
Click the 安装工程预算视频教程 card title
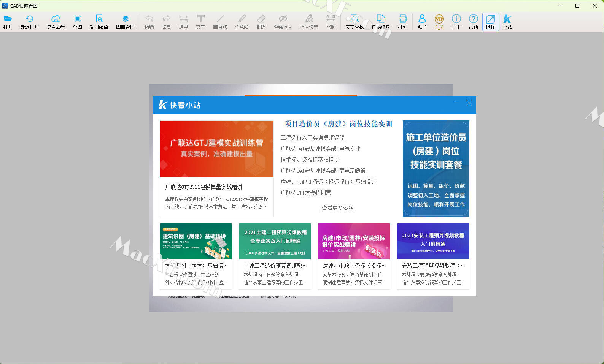tap(433, 266)
